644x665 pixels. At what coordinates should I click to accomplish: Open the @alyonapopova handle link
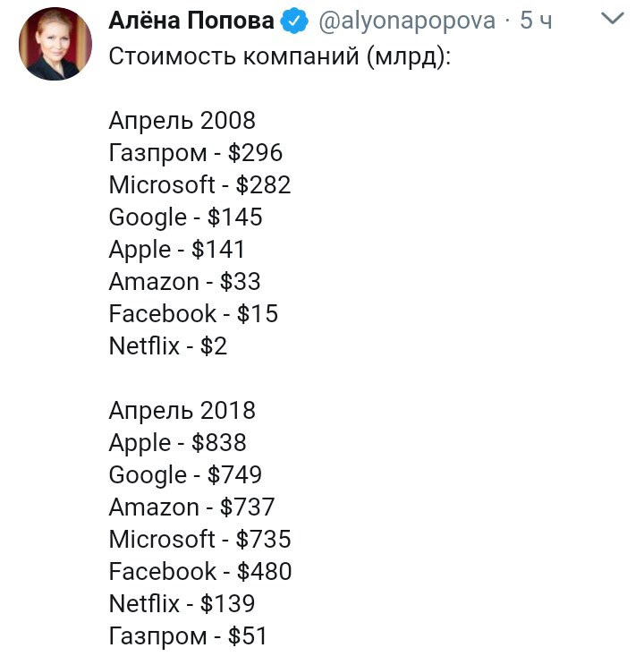point(406,21)
